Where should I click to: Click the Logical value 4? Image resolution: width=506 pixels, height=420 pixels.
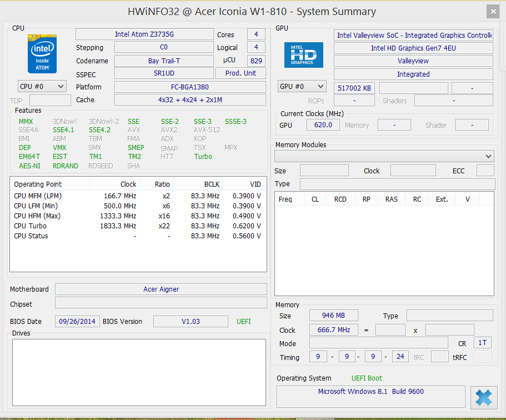(x=256, y=47)
